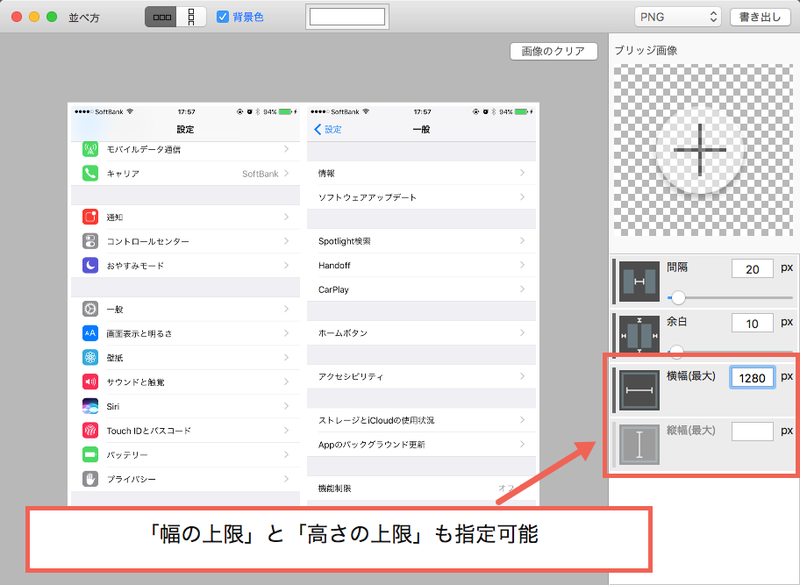Click the 機能制限 row text
The width and height of the screenshot is (800, 585).
click(335, 488)
